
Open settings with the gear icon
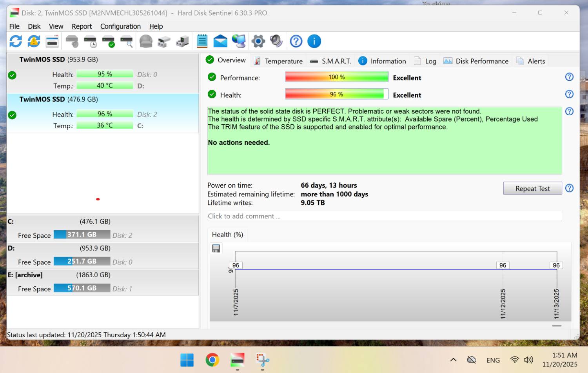pos(258,41)
